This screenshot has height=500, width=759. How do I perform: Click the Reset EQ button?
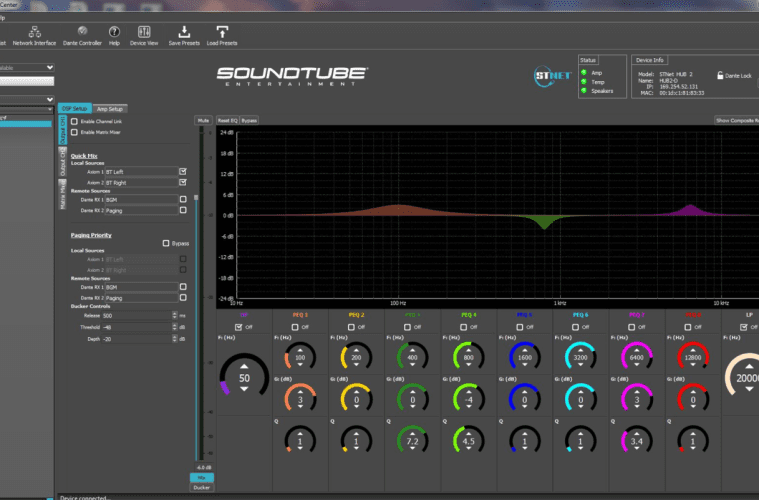click(228, 121)
